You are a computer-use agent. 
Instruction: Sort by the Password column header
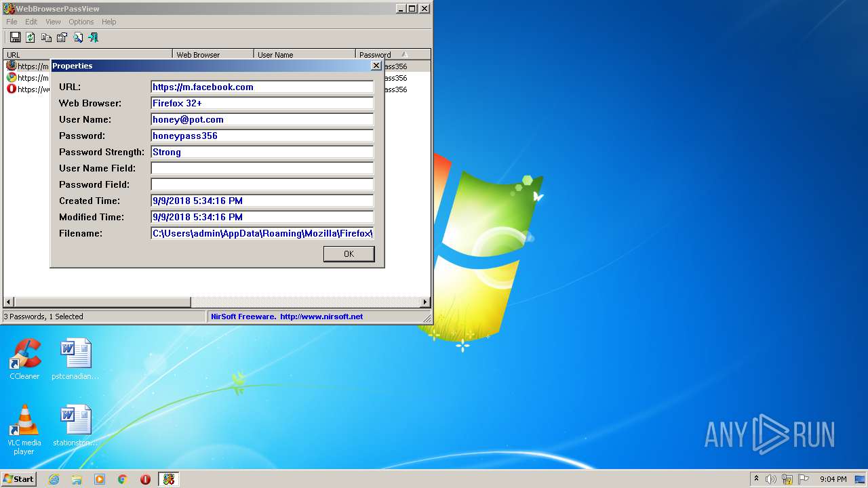coord(393,55)
